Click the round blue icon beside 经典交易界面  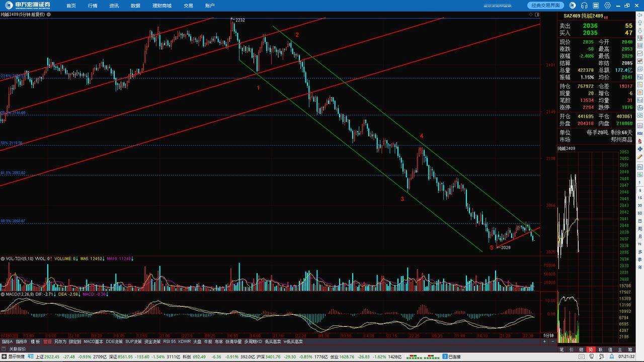[573, 6]
